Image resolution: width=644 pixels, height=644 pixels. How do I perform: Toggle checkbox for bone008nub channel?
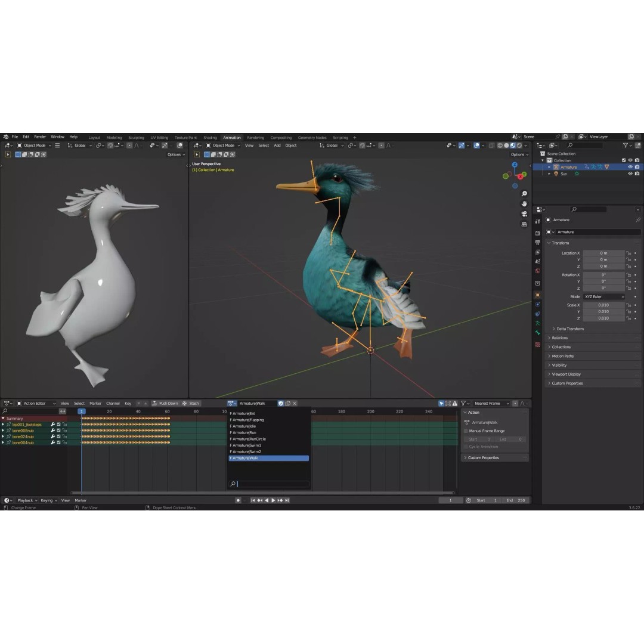(x=58, y=431)
